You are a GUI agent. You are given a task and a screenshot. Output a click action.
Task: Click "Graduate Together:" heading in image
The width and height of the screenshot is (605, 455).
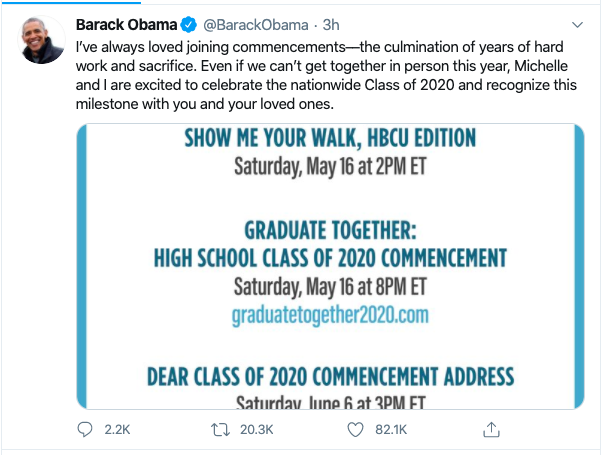pos(330,230)
